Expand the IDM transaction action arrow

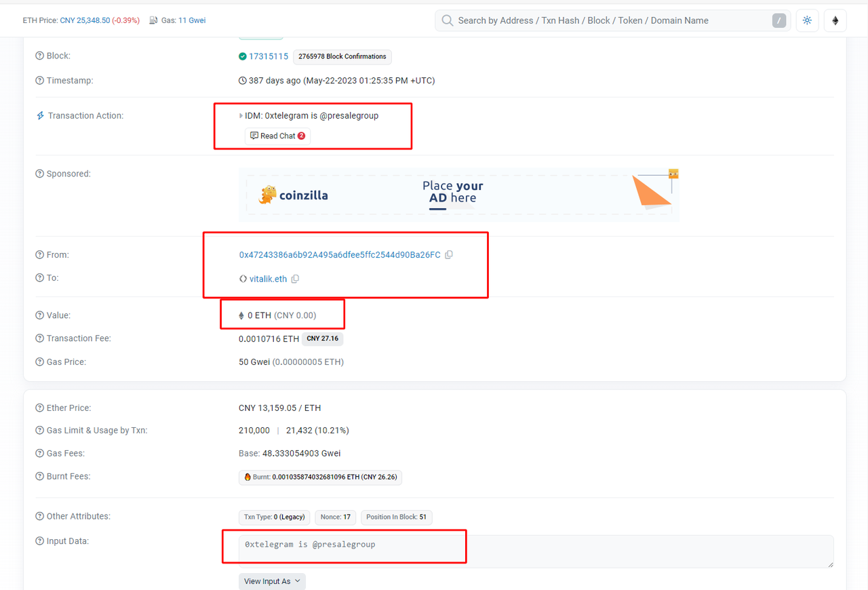(x=241, y=116)
